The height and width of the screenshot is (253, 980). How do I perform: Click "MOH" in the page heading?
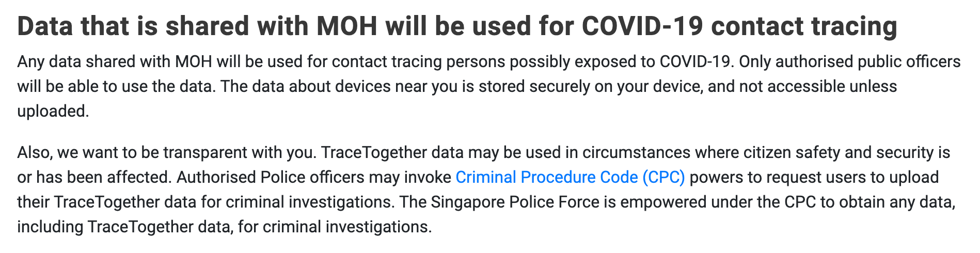[x=347, y=26]
